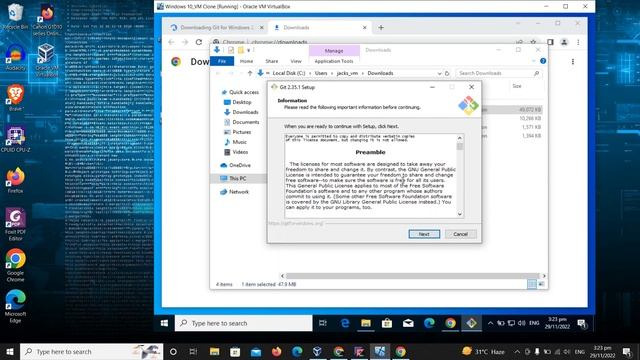Screen dimensions: 640x360
Task: Open Task View on the guest taskbar
Action: pyautogui.click(x=322, y=323)
